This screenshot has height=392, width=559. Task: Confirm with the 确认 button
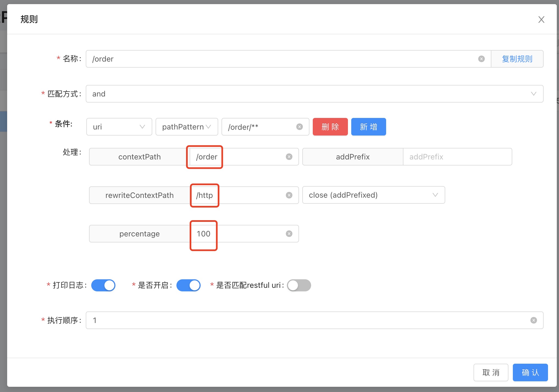[530, 372]
